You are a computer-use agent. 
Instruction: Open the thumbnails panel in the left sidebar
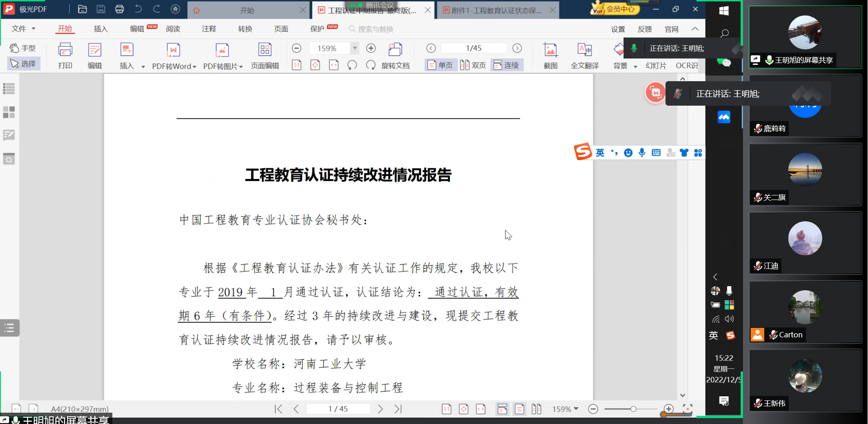coord(9,112)
